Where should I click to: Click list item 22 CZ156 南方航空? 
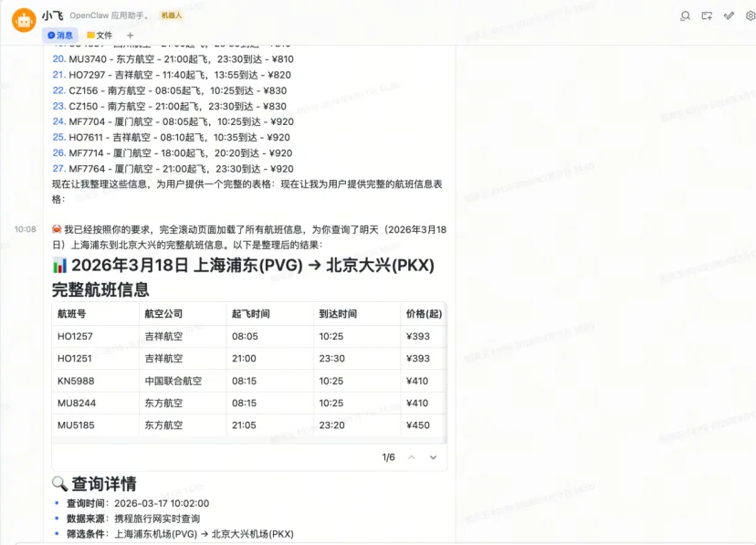[170, 90]
